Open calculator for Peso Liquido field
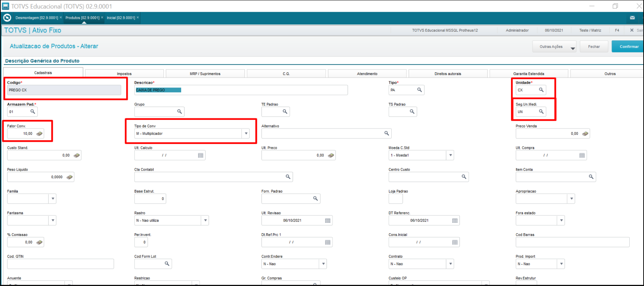The height and width of the screenshot is (286, 644). [69, 177]
